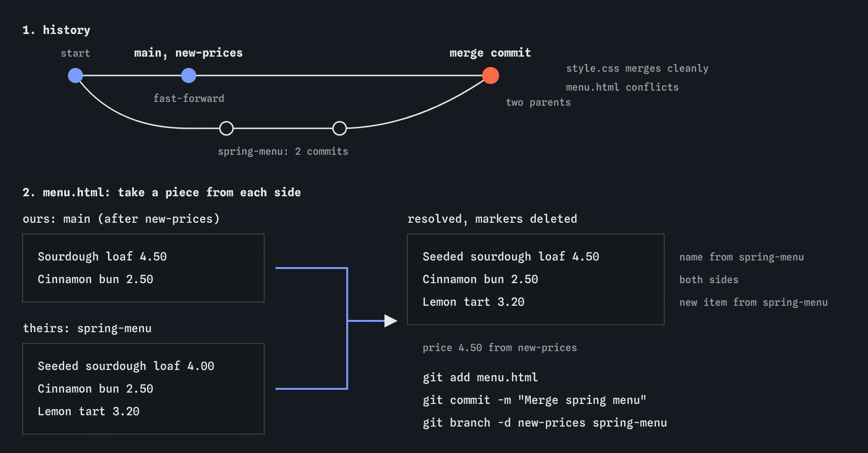Image resolution: width=868 pixels, height=453 pixels.
Task: Click the 'style.css merges cleanly' note
Action: (x=637, y=68)
